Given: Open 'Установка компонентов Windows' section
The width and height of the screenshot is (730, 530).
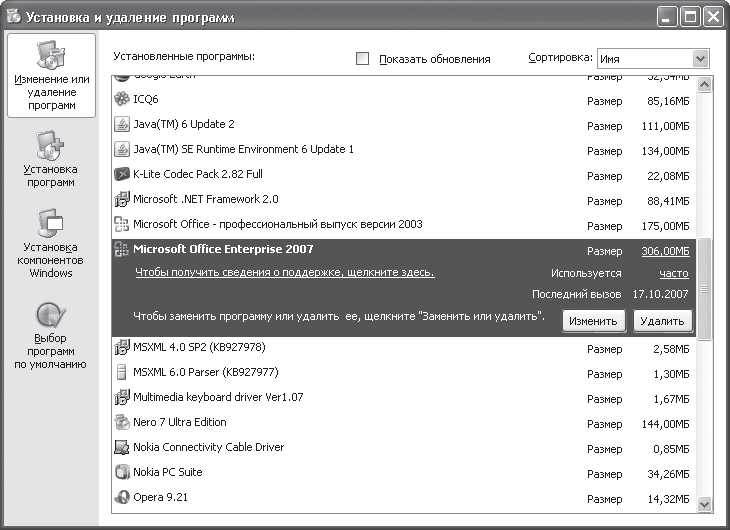Looking at the screenshot, I should tap(51, 243).
